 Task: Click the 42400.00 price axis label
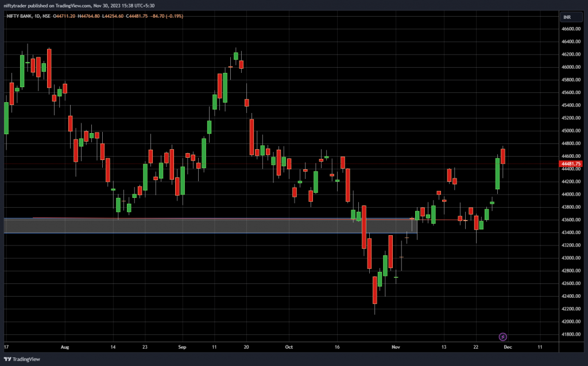click(x=571, y=297)
